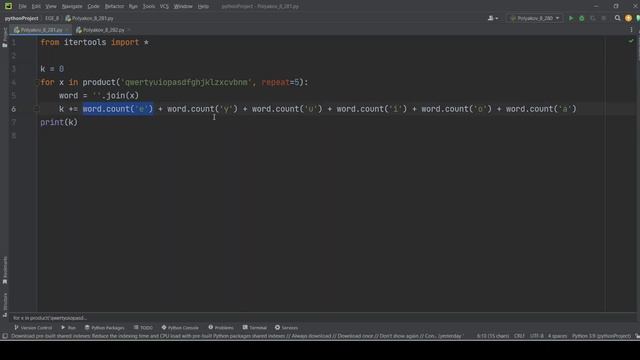Open the TODO tool window
The image size is (640, 360).
click(x=143, y=328)
